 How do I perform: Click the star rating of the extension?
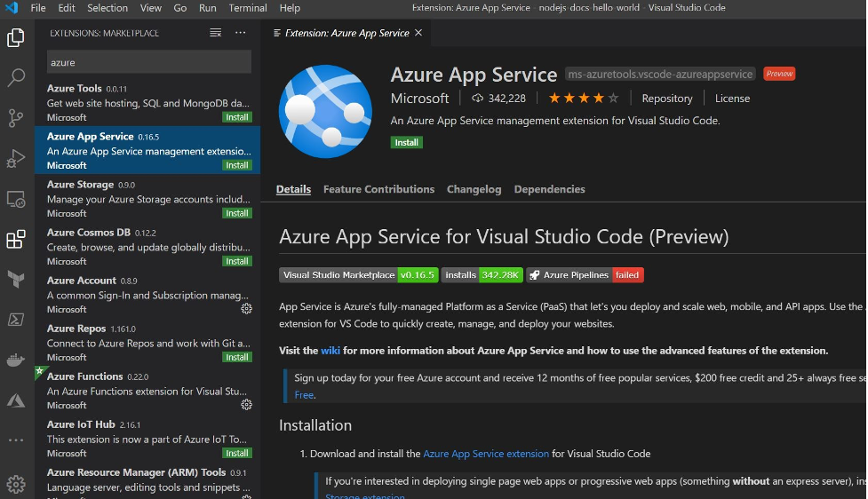point(584,99)
